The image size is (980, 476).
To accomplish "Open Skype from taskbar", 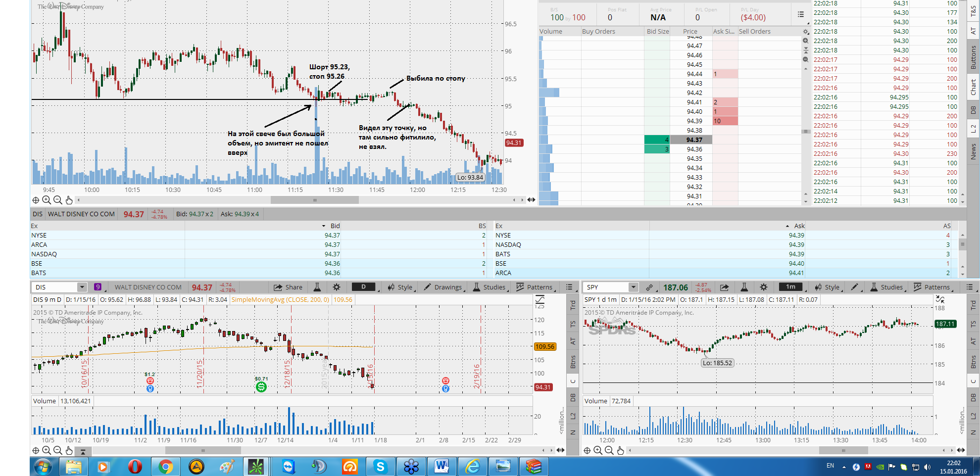I will pyautogui.click(x=380, y=467).
